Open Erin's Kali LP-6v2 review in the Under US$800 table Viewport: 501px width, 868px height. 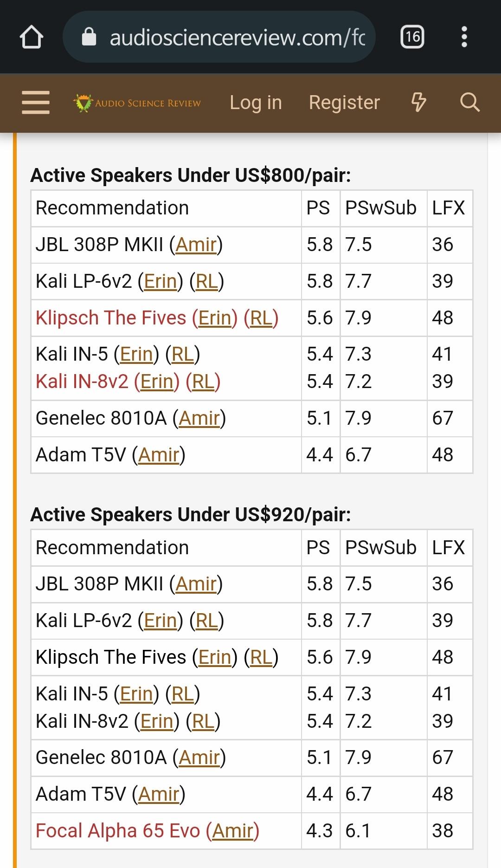(x=161, y=281)
